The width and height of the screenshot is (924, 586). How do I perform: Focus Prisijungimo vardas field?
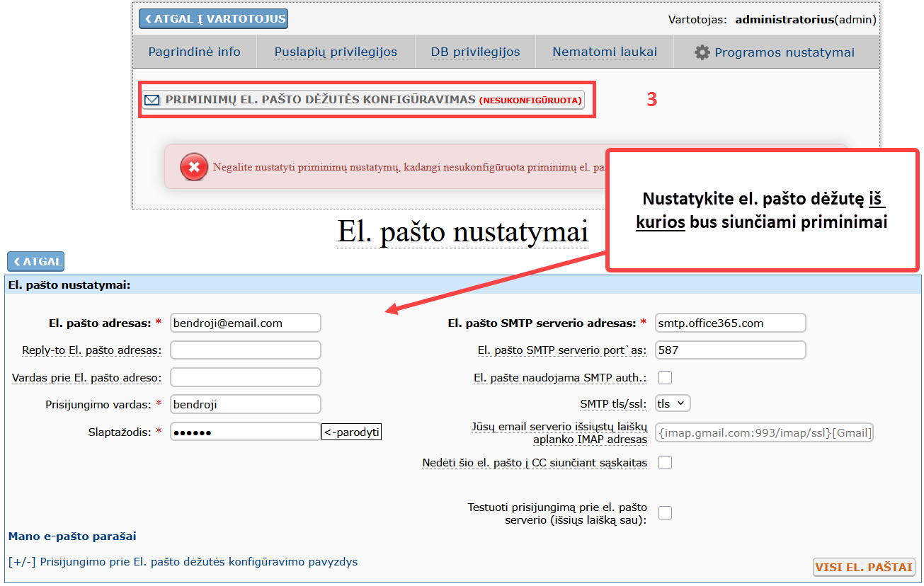pos(245,404)
